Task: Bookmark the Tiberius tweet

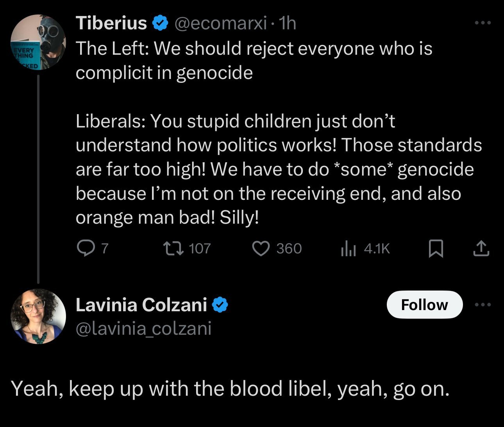Action: (436, 249)
